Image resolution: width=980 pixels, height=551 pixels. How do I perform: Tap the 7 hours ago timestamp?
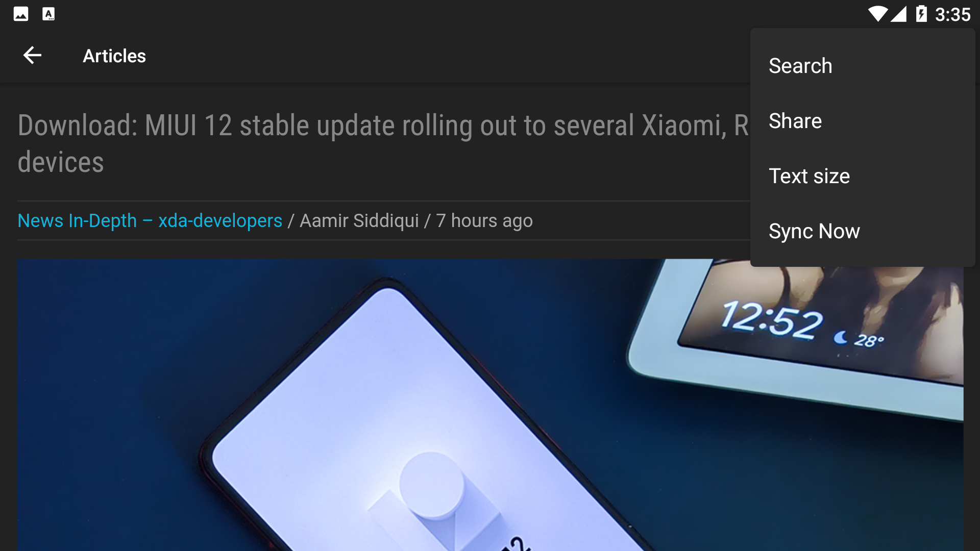tap(484, 221)
